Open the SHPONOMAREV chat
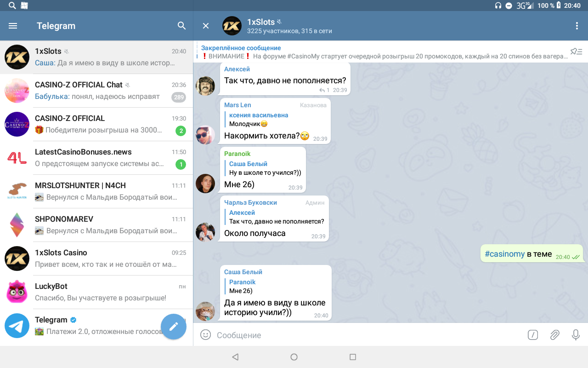The image size is (588, 368). pos(96,225)
